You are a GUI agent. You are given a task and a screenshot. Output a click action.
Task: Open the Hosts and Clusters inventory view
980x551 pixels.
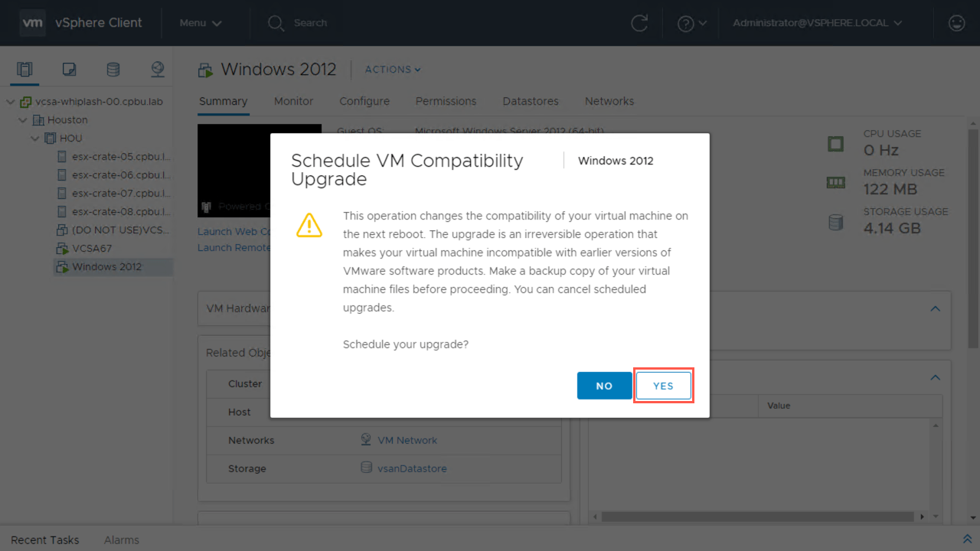(24, 70)
